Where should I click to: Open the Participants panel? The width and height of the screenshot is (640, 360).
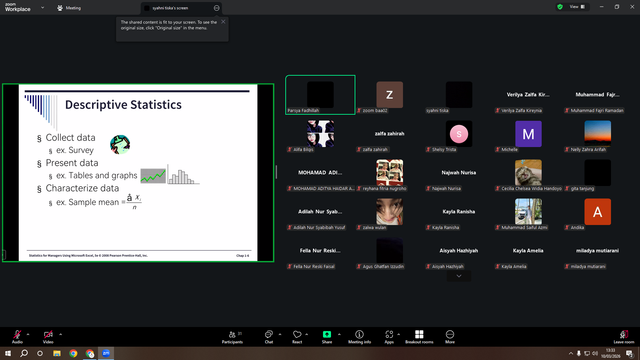pos(232,337)
